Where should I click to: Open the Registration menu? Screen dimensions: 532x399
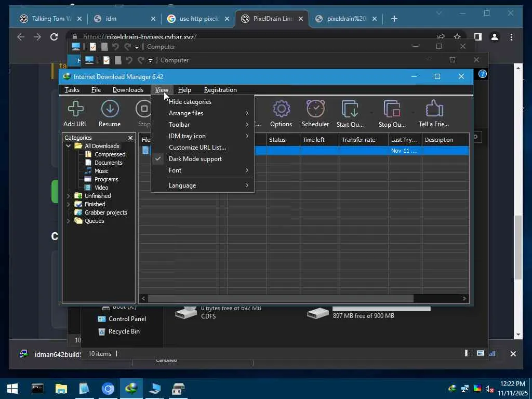click(220, 90)
